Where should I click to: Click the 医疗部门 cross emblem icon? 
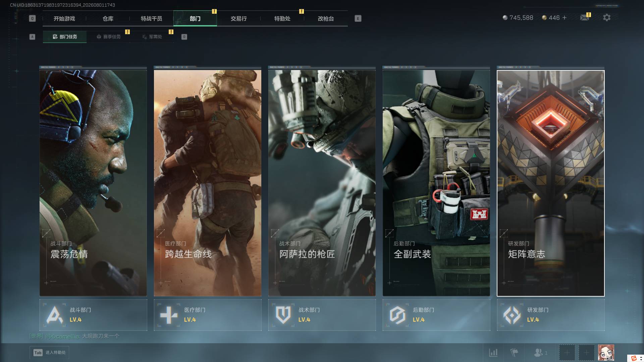click(x=169, y=315)
